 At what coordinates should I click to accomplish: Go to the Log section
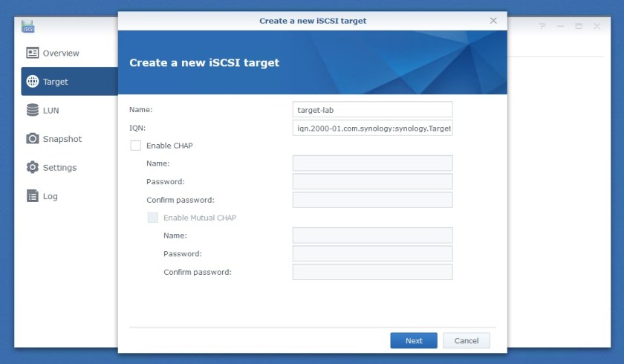point(50,196)
